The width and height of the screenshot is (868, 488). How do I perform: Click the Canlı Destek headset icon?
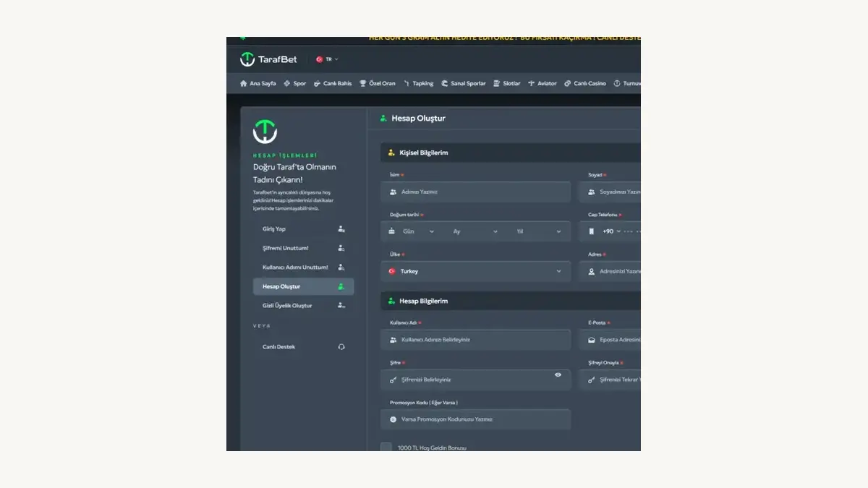tap(341, 347)
